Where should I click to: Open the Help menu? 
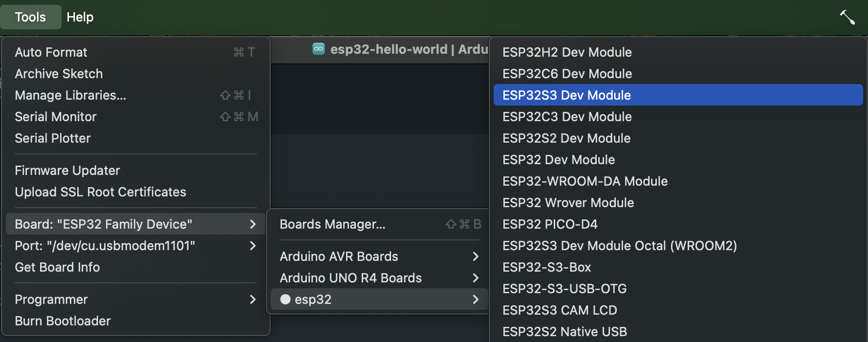tap(80, 17)
